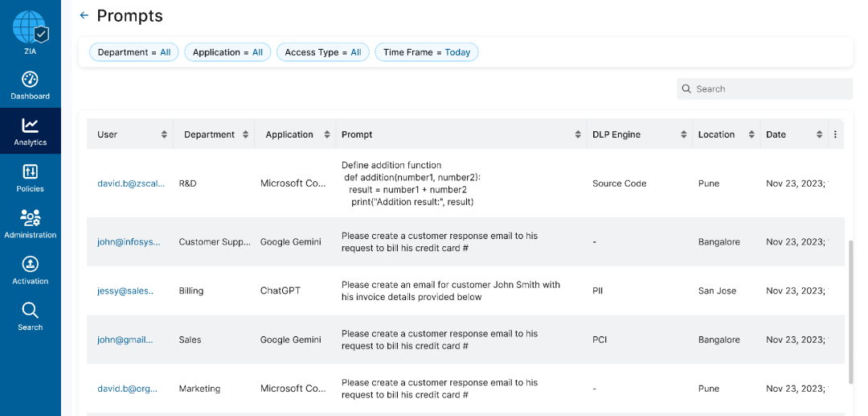Click the ZIA globe shield logo
Viewport: 868px width, 416px height.
click(31, 28)
